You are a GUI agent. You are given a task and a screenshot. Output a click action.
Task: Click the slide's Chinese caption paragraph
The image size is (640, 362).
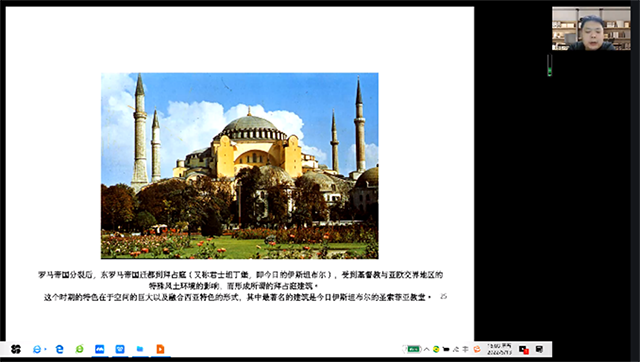coord(240,286)
